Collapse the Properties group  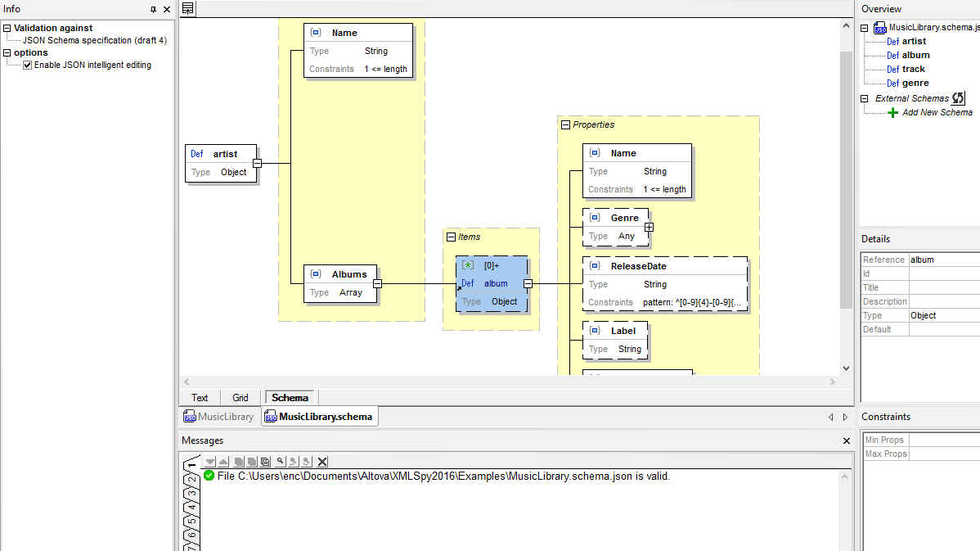coord(565,125)
